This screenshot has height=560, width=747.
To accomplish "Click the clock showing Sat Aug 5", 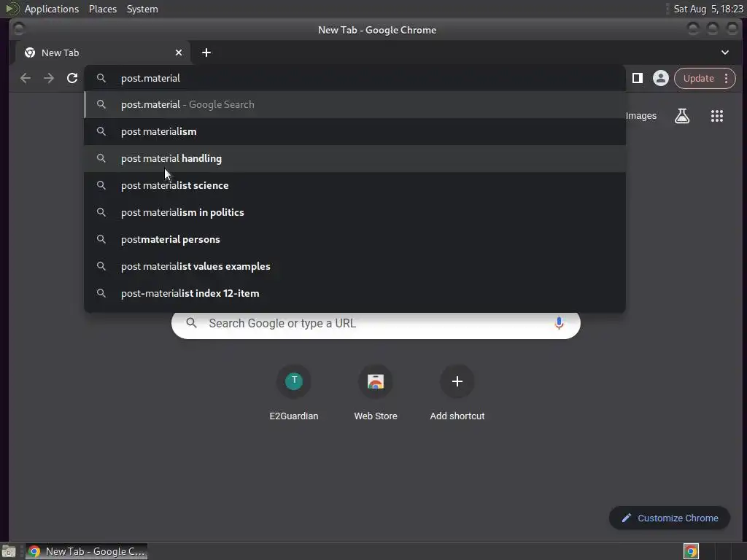I will point(708,9).
